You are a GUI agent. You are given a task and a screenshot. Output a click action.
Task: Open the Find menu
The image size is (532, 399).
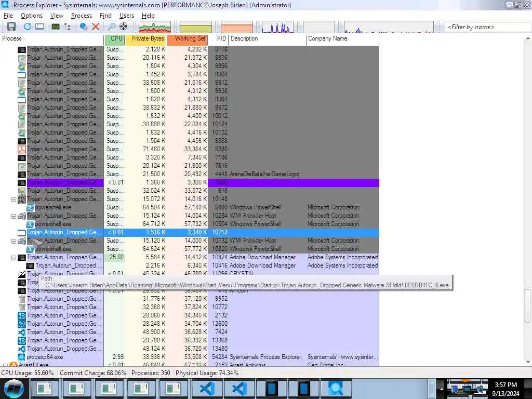click(x=105, y=16)
